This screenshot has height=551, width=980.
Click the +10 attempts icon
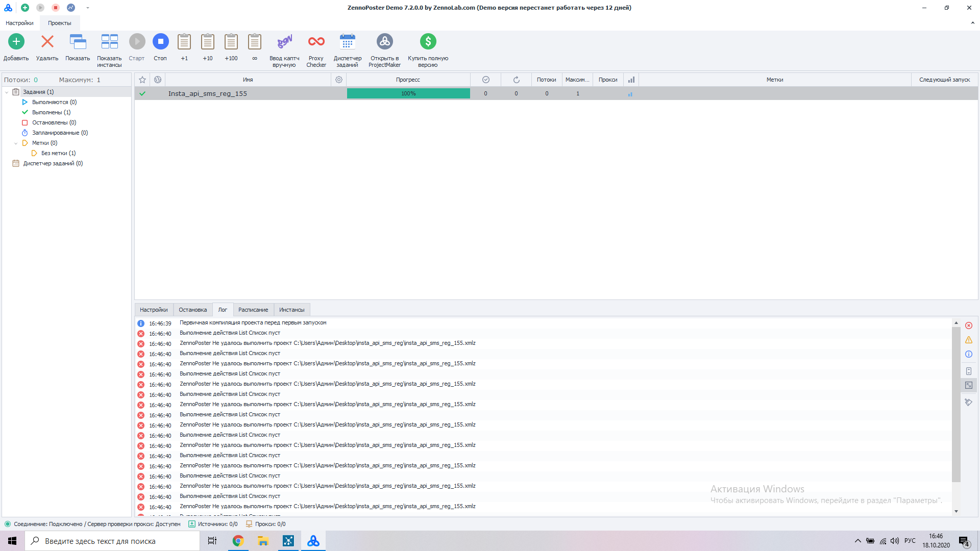pyautogui.click(x=208, y=41)
